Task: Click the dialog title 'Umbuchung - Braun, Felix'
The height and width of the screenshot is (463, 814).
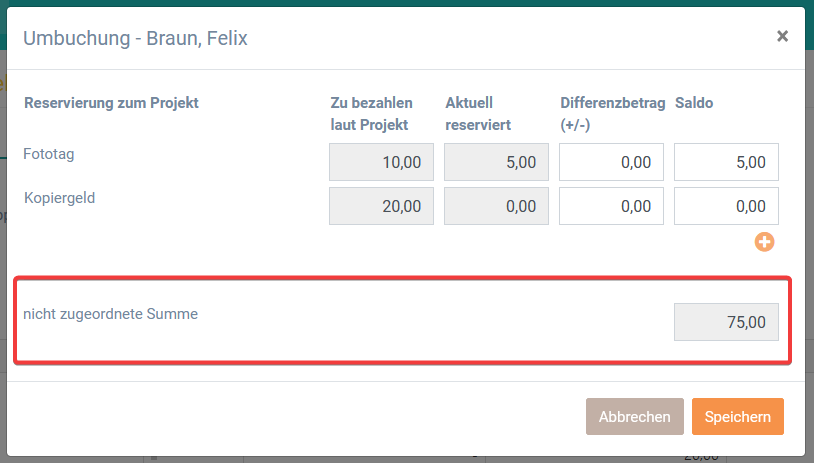Action: pos(135,39)
